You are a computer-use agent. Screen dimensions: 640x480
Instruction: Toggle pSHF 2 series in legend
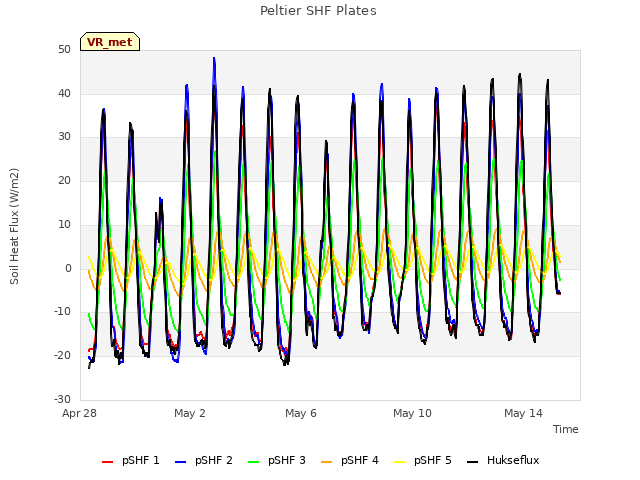(204, 460)
